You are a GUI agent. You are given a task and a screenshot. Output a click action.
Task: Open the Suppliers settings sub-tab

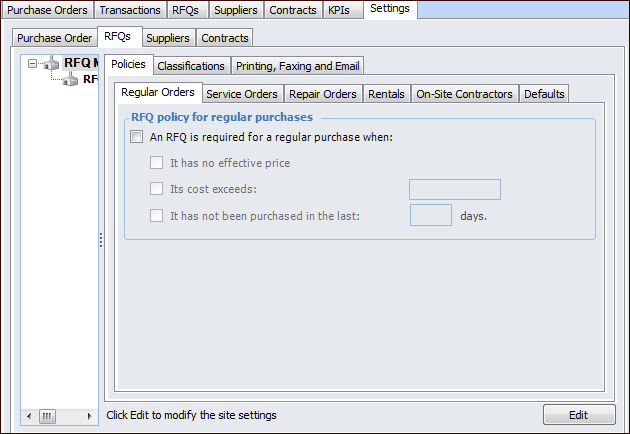point(168,38)
